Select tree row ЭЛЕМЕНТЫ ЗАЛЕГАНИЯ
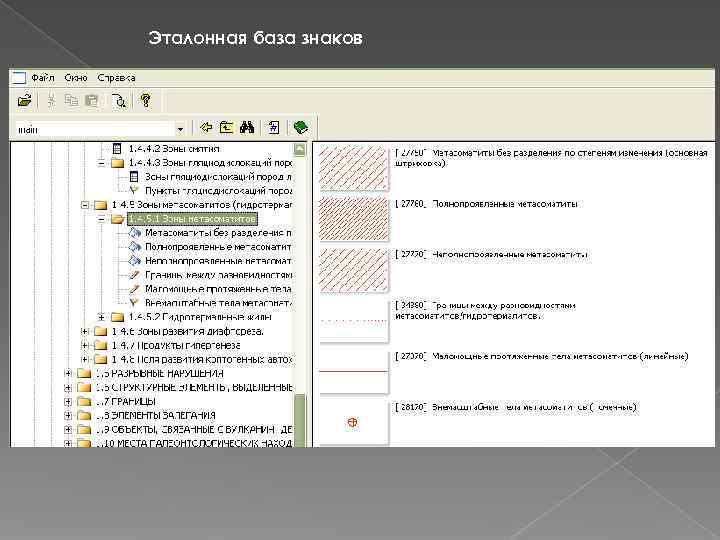This screenshot has height=540, width=720. tap(155, 415)
